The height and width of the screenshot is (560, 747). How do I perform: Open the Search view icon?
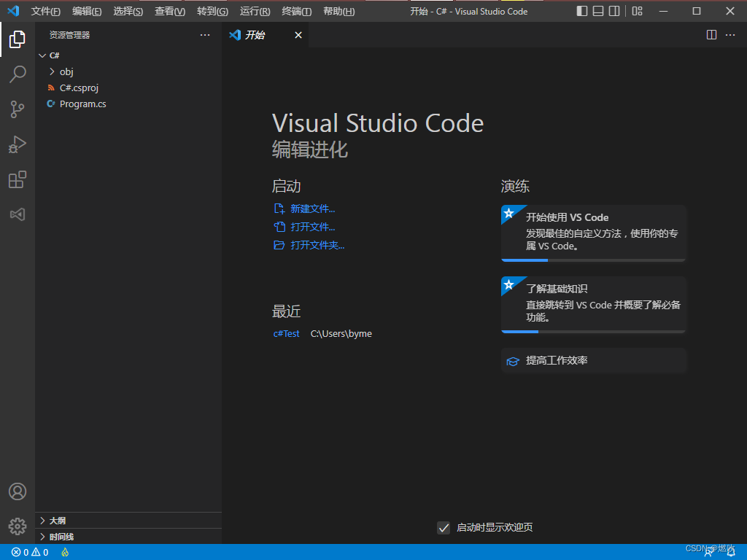coord(18,74)
